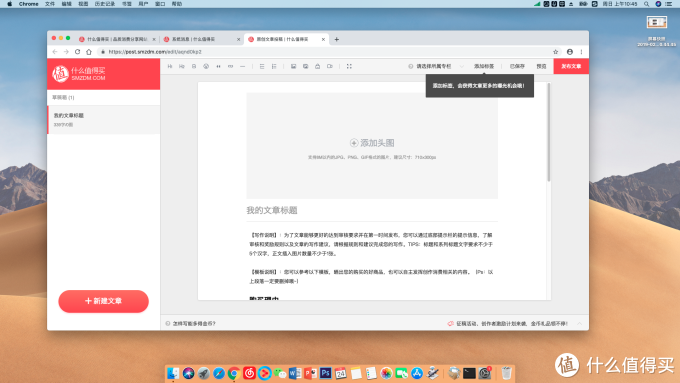This screenshot has height=383, width=680.
Task: Toggle bold formatting in editor toolbar
Action: tap(194, 66)
